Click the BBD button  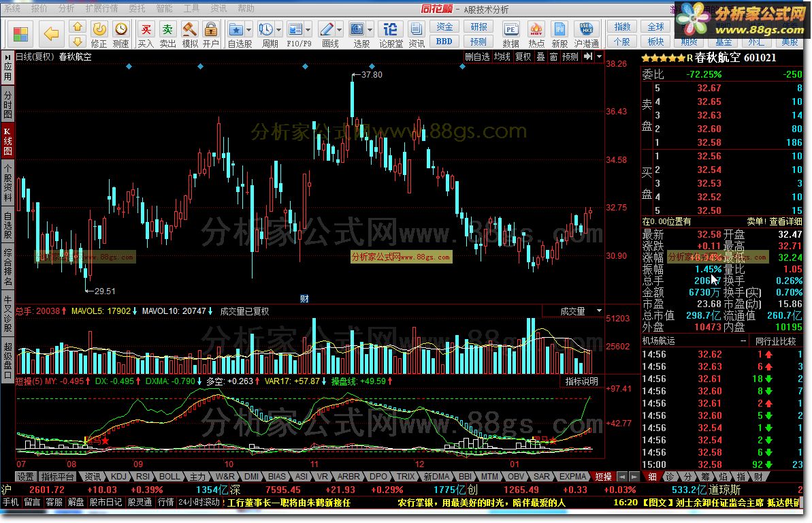coord(444,42)
